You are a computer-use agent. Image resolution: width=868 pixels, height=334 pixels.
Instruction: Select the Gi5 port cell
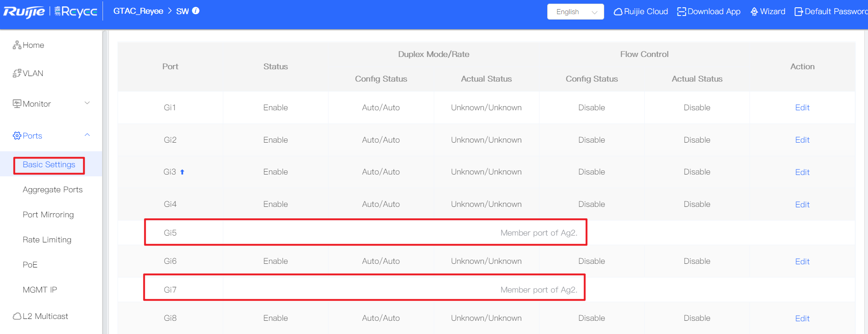click(170, 233)
